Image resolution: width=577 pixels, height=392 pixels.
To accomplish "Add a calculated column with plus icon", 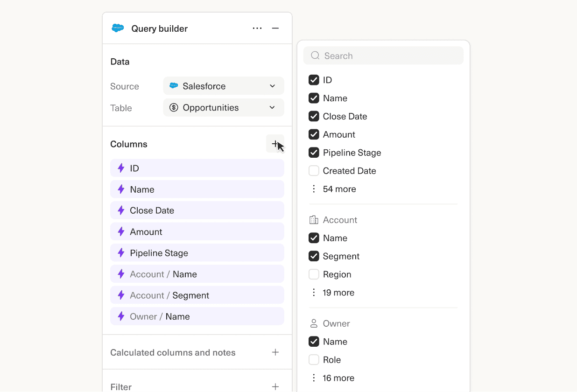I will point(275,352).
